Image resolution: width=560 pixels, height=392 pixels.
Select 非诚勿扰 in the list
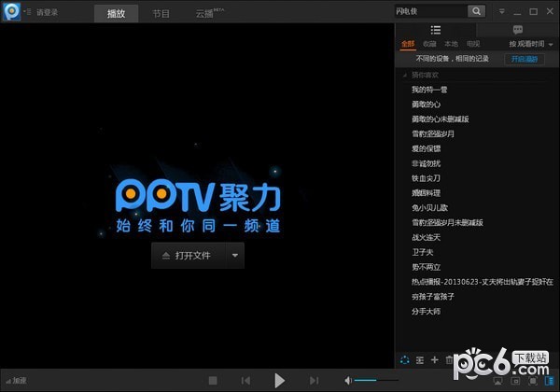(x=426, y=163)
